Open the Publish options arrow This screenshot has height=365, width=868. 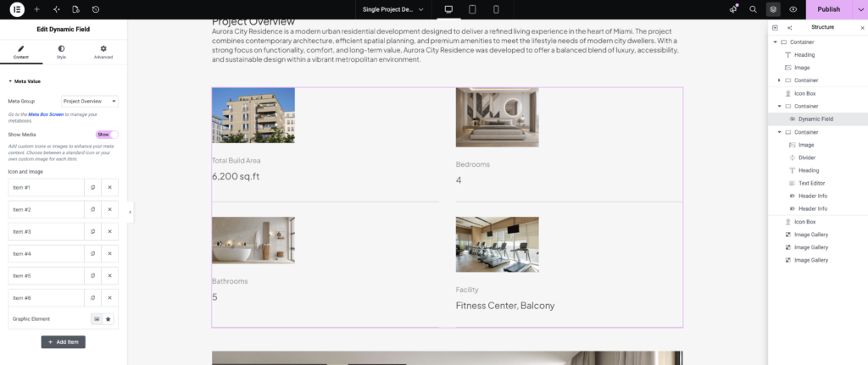coord(861,9)
